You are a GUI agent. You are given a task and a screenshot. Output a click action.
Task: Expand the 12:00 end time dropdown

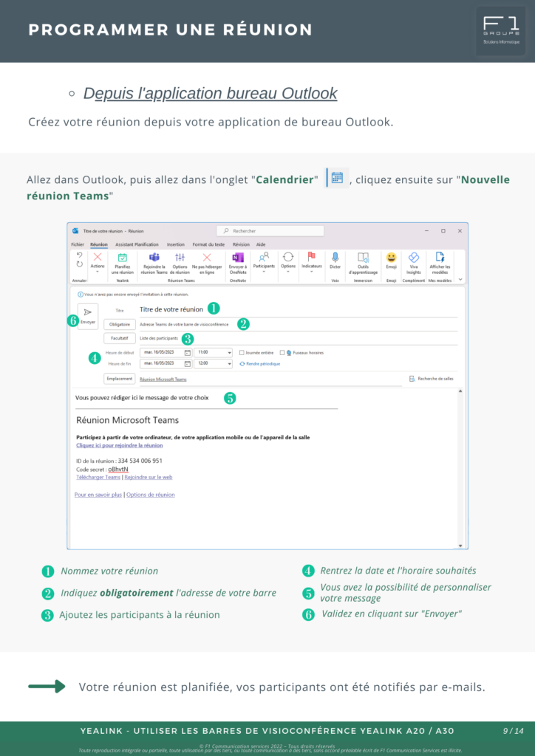[230, 363]
